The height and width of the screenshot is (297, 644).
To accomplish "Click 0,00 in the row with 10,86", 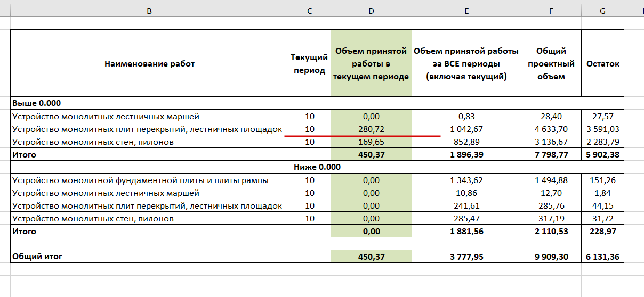I will pos(371,193).
